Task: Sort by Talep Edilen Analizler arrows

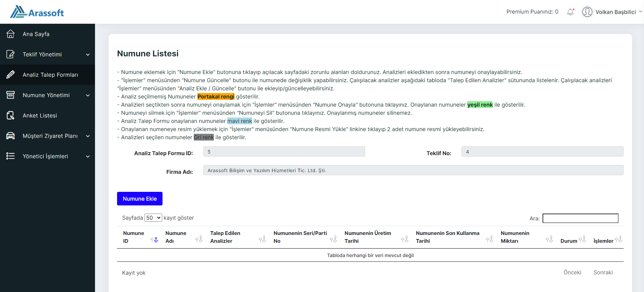Action: point(262,239)
